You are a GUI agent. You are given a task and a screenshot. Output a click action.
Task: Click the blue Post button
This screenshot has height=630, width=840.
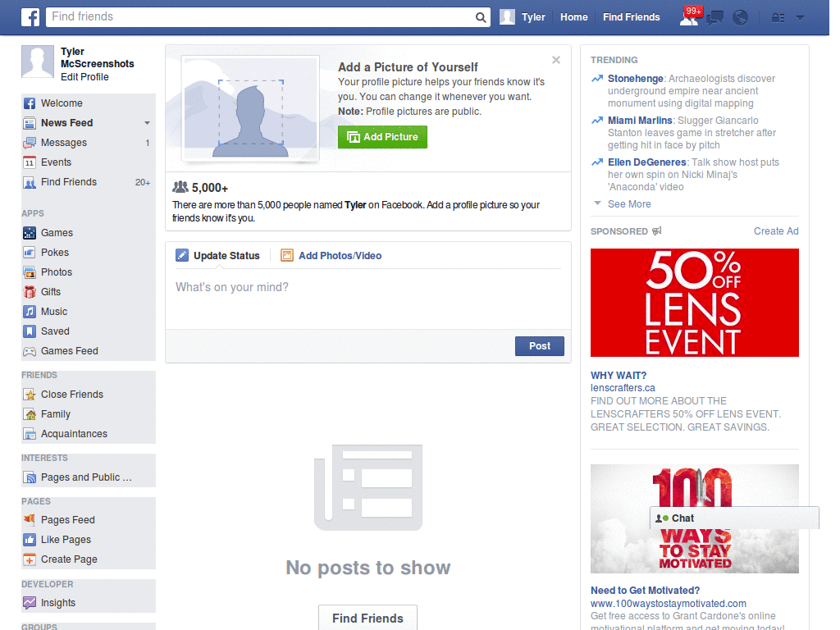pyautogui.click(x=540, y=346)
